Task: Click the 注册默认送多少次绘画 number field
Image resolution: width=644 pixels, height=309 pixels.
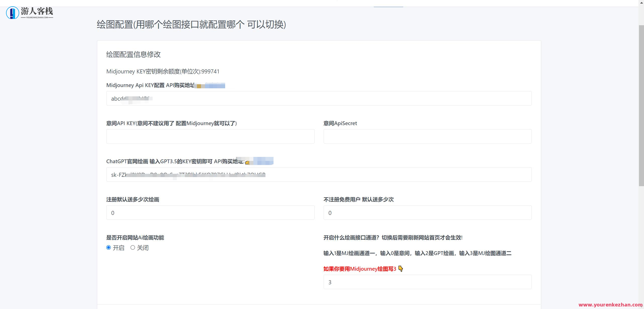Action: (210, 212)
